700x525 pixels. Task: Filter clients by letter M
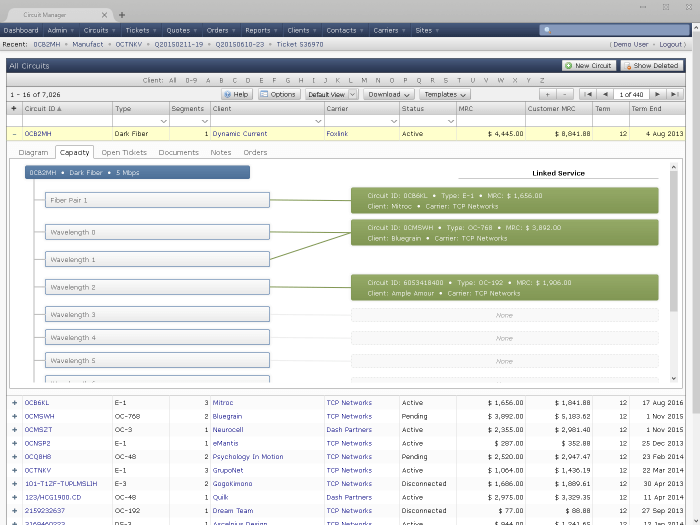tap(364, 79)
